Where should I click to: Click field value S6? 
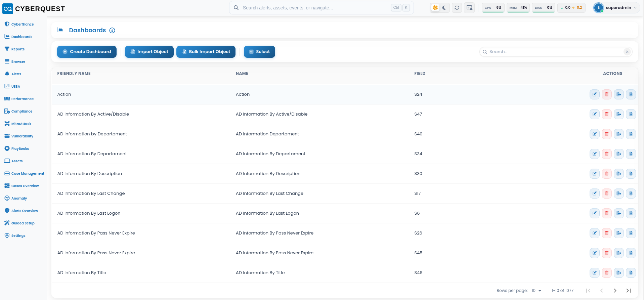coord(417,213)
